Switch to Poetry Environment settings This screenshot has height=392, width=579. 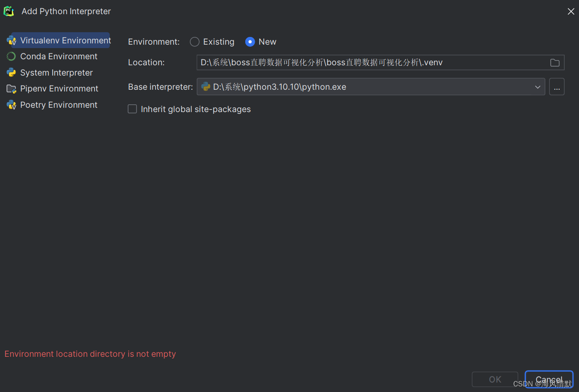[58, 104]
